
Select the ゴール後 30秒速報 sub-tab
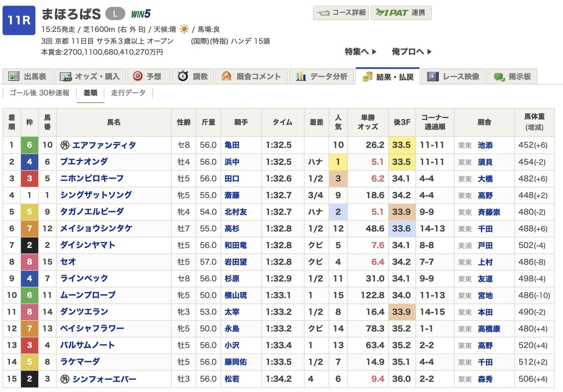tap(39, 93)
